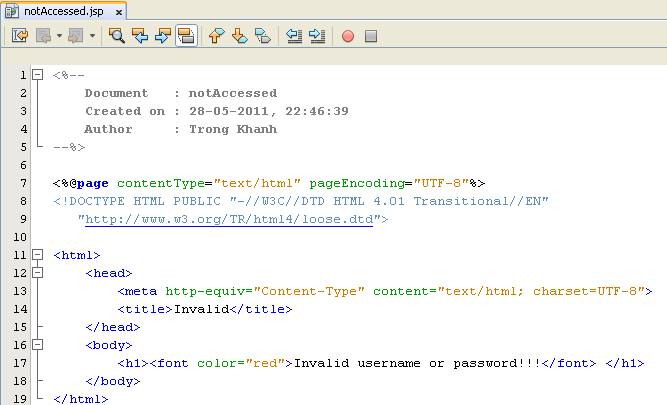Click line number 17 in the gutter
This screenshot has height=405, width=667.
click(20, 363)
